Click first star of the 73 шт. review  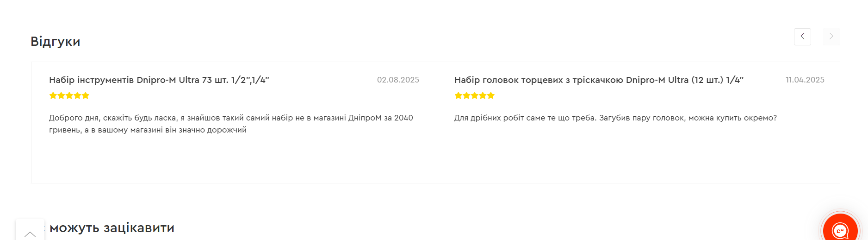click(53, 96)
